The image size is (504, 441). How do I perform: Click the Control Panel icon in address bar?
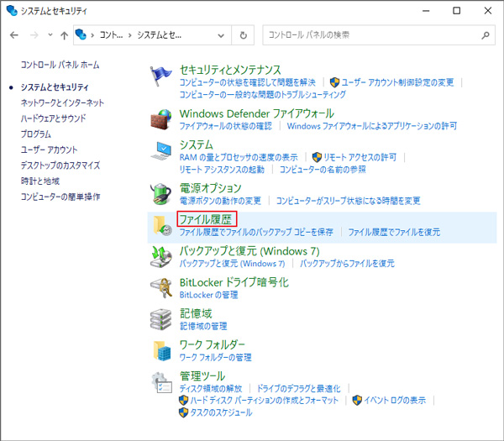pyautogui.click(x=81, y=34)
